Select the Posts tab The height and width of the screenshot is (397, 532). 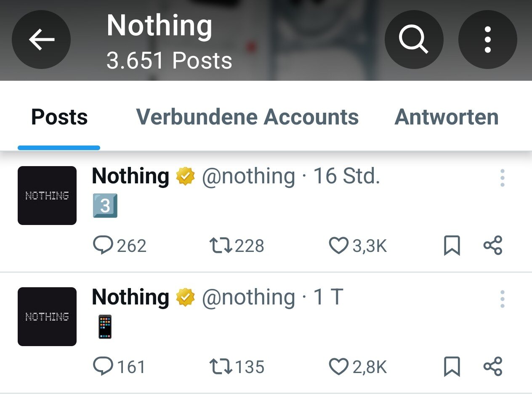59,117
